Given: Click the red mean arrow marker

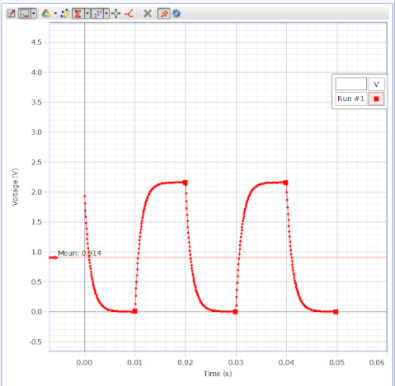Looking at the screenshot, I should click(x=53, y=258).
